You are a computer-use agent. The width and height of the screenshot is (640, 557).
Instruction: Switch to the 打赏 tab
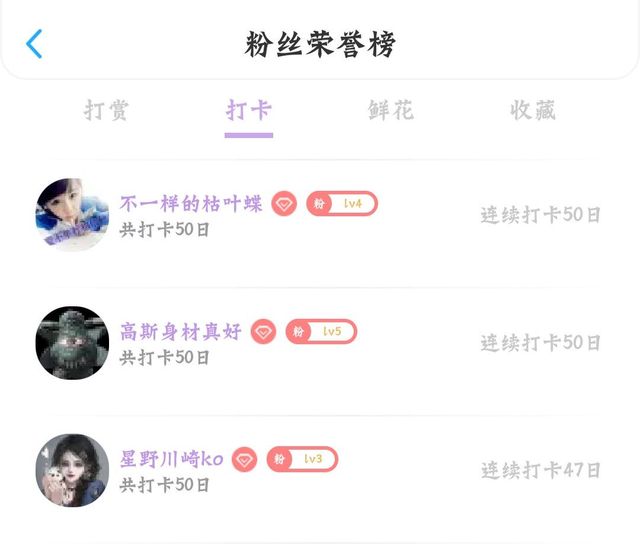coord(107,110)
